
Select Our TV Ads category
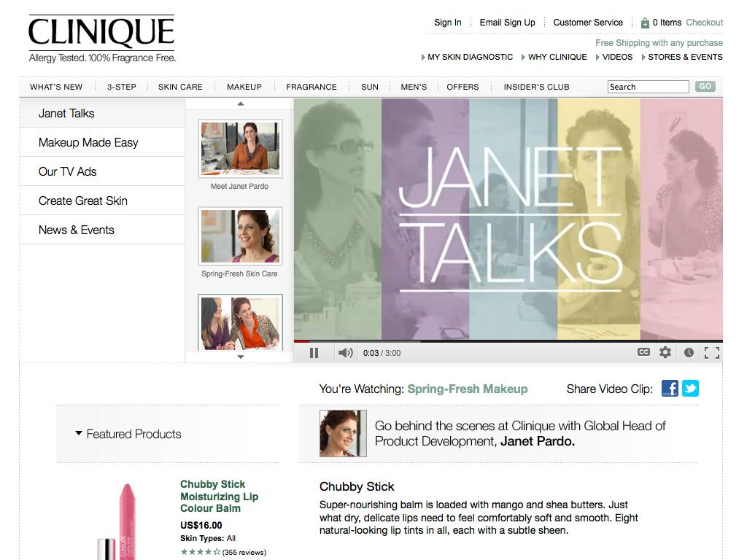[102, 171]
